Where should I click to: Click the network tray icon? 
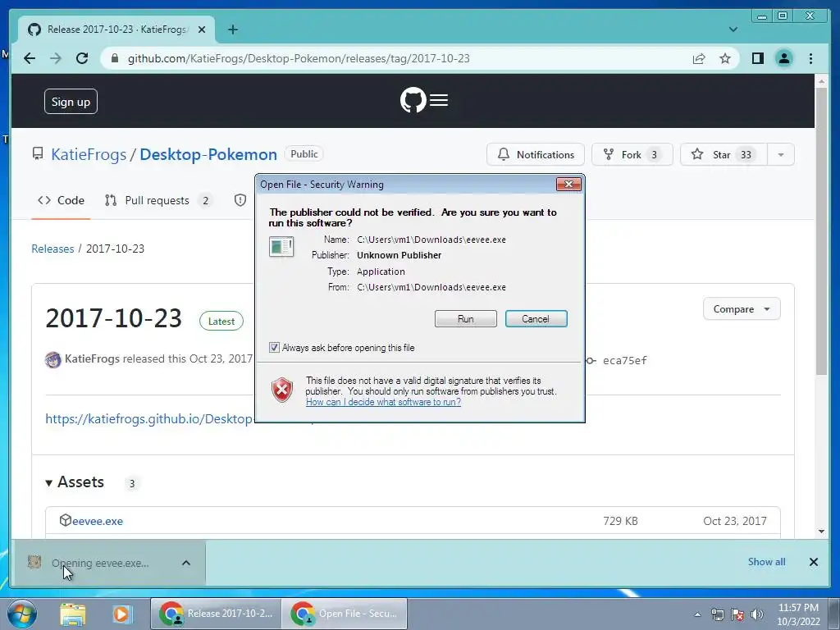pos(717,614)
